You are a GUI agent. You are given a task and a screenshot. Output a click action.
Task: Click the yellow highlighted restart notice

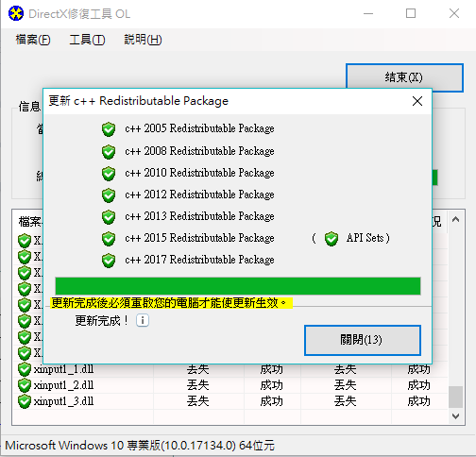(171, 303)
